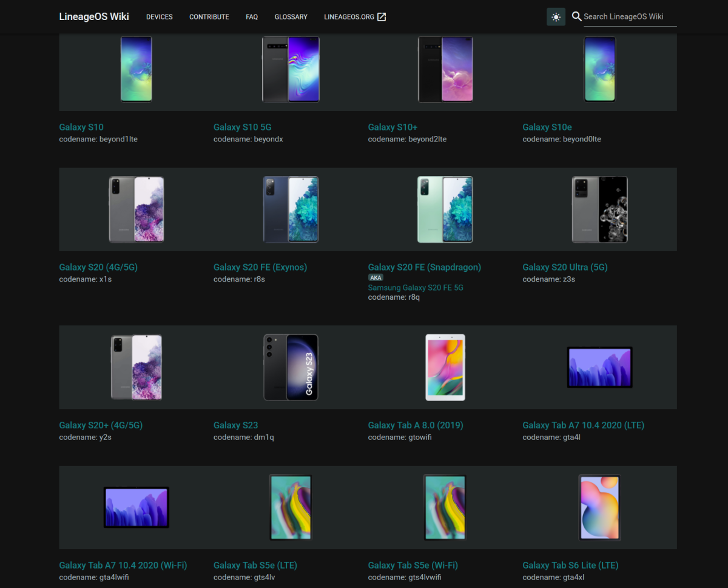Open the FAQ menu item
Image resolution: width=728 pixels, height=588 pixels.
pyautogui.click(x=252, y=17)
